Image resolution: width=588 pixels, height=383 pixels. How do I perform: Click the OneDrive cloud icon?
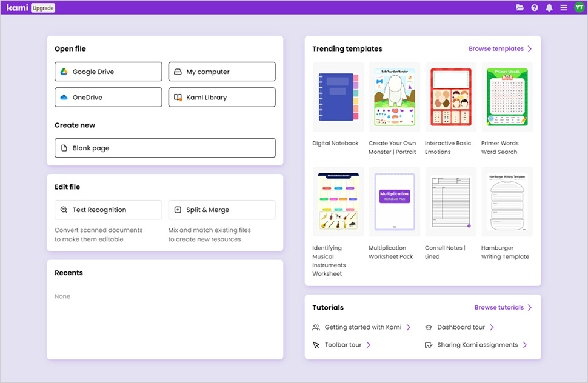(64, 98)
